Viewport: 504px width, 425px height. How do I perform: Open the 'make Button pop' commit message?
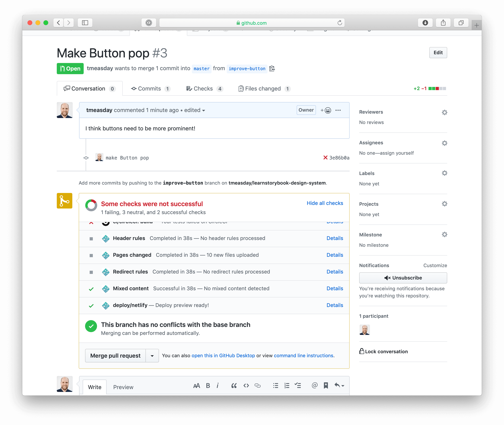[x=127, y=157]
